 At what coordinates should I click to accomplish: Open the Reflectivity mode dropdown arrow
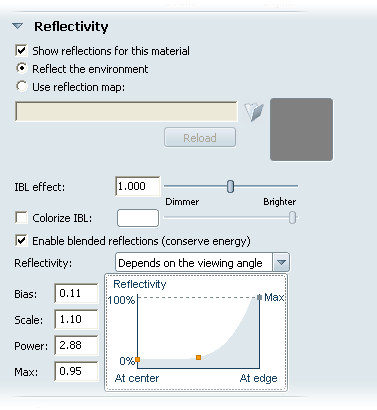click(x=281, y=263)
